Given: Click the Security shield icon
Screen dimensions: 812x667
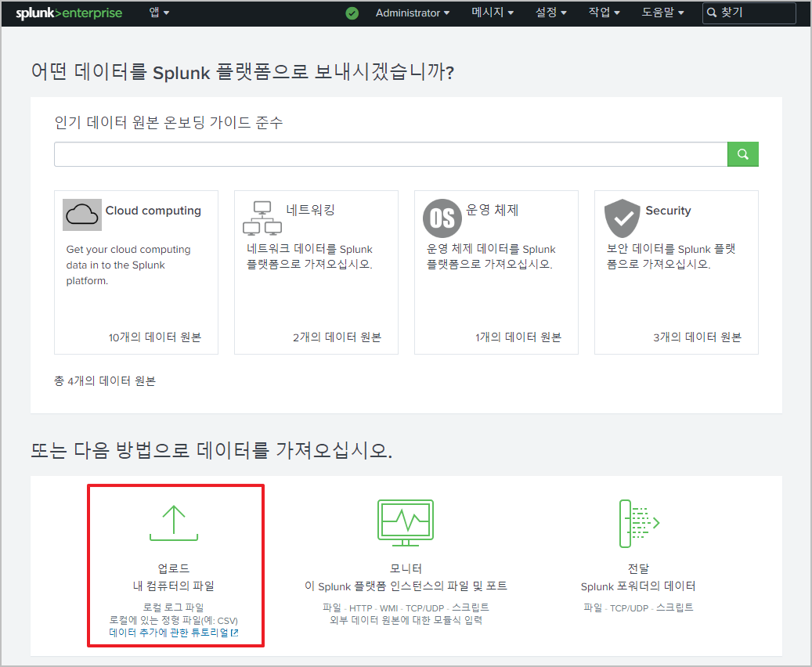Looking at the screenshot, I should (x=622, y=218).
